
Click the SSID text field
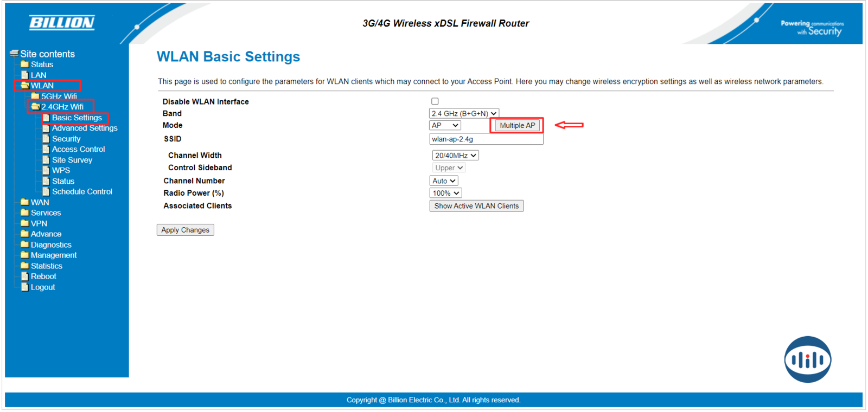point(486,139)
